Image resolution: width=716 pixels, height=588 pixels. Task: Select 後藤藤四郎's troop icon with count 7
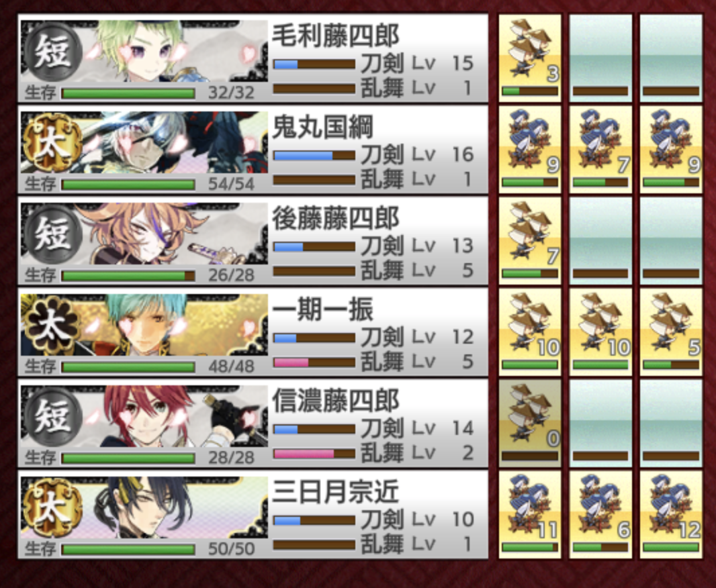(530, 240)
